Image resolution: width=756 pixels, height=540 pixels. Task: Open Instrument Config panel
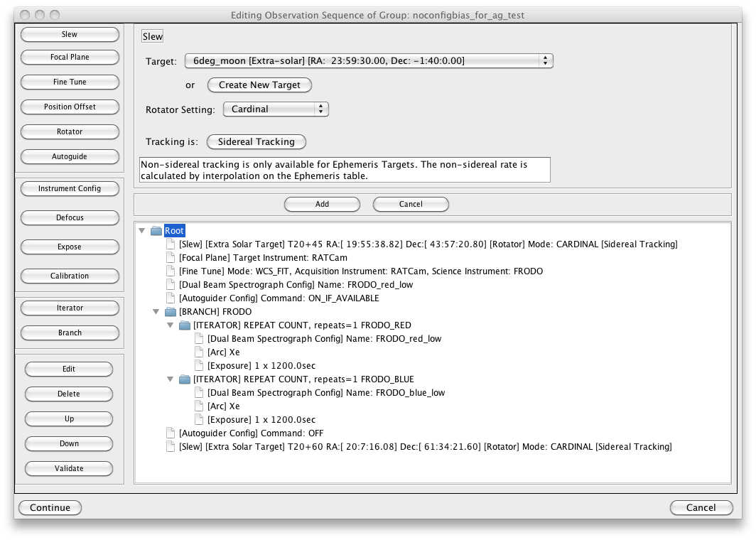point(70,188)
